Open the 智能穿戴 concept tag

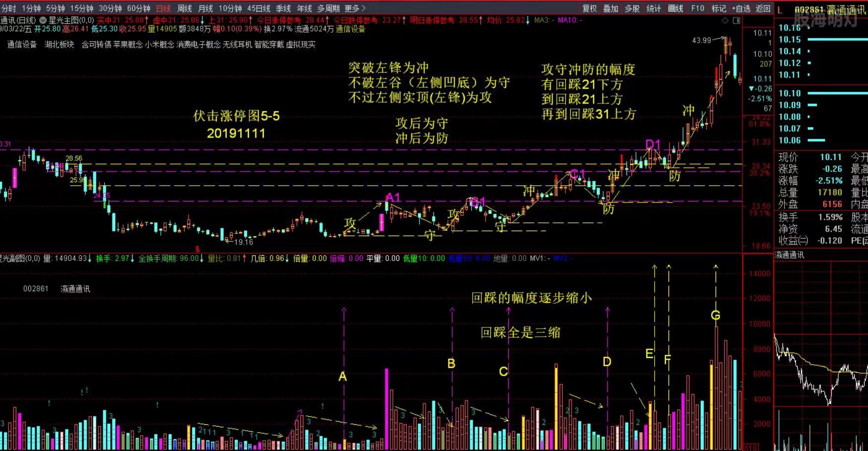pyautogui.click(x=269, y=45)
